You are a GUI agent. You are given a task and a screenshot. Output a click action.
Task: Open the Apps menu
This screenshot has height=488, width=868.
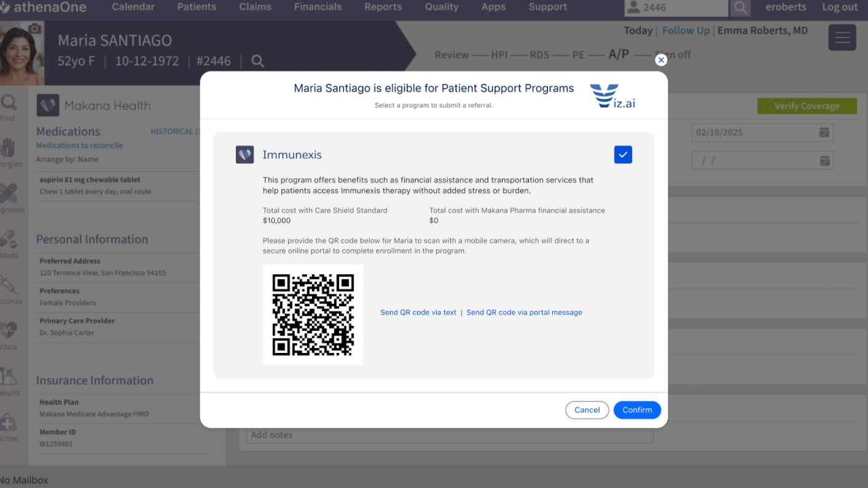493,7
